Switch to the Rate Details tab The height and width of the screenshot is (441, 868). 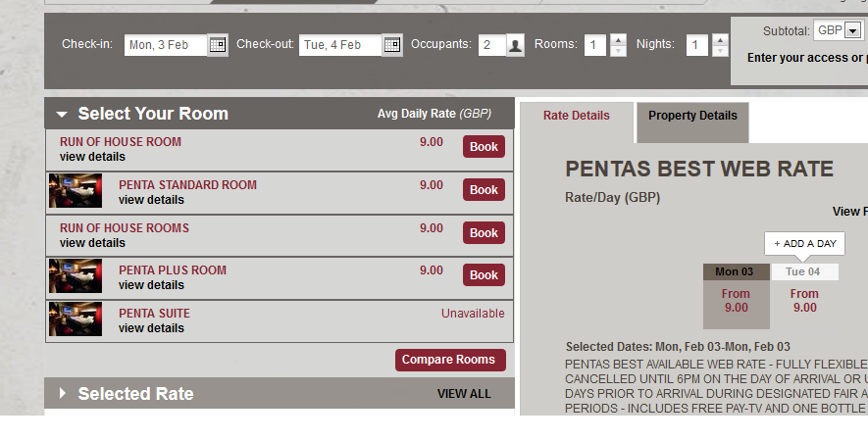pos(577,116)
